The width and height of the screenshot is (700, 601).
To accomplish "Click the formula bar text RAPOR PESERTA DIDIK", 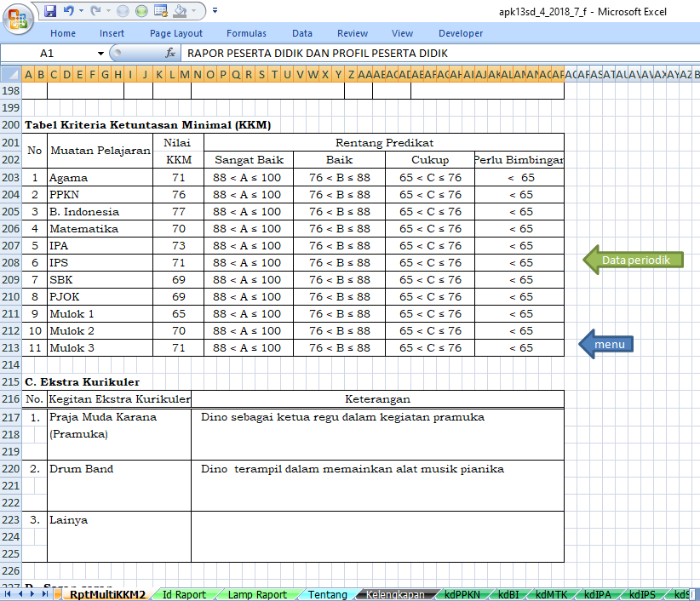I will pyautogui.click(x=317, y=54).
